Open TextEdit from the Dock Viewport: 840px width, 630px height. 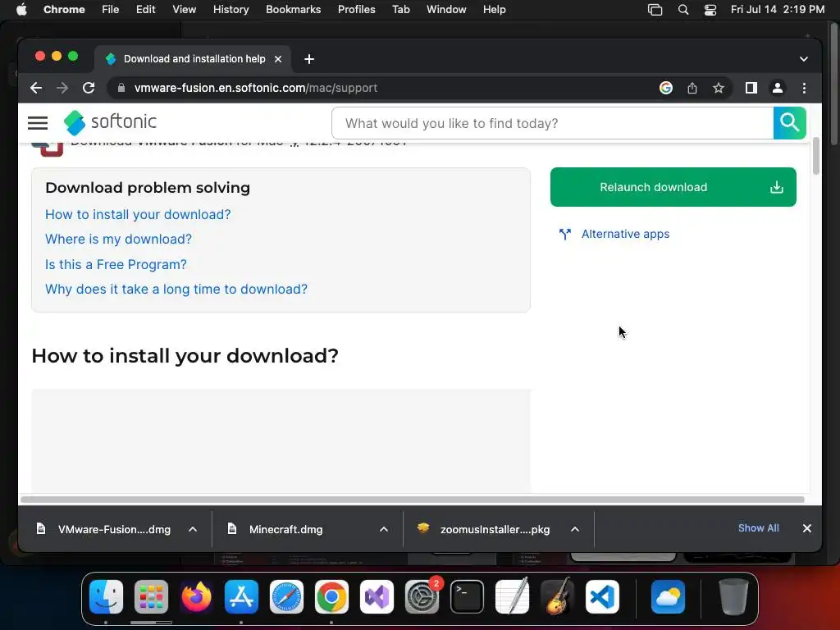512,597
